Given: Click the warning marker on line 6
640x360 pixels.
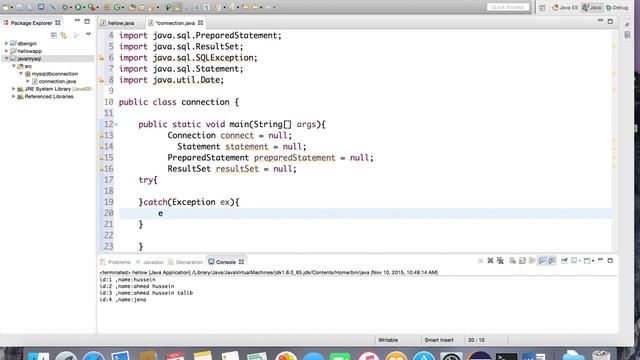Looking at the screenshot, I should 101,58.
